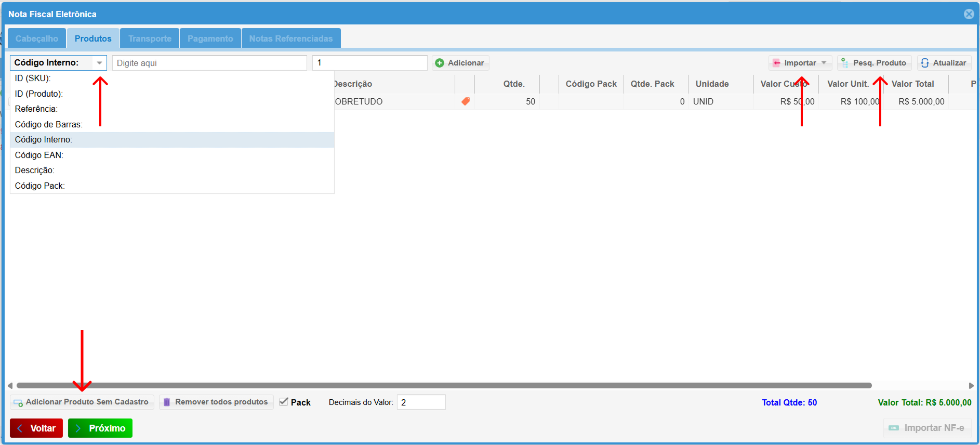Image resolution: width=980 pixels, height=445 pixels.
Task: Click the Adicionar Produto Sem Cadastro icon
Action: (18, 402)
